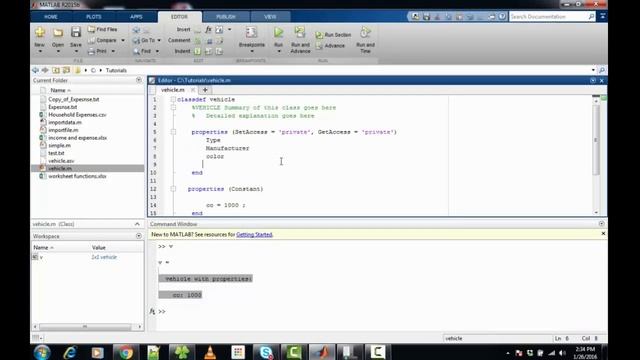Switch to the HOME tab
The width and height of the screenshot is (640, 360).
coord(51,17)
